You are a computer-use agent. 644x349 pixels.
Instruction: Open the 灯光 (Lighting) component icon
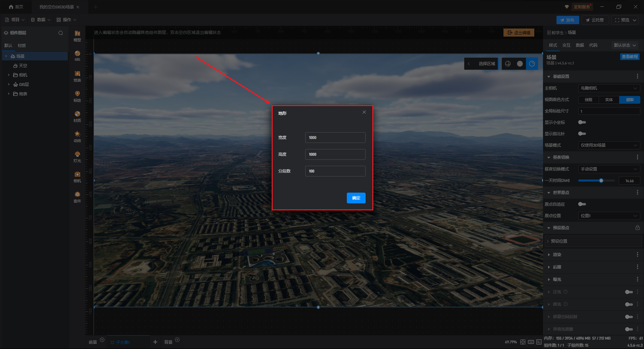[x=77, y=156]
